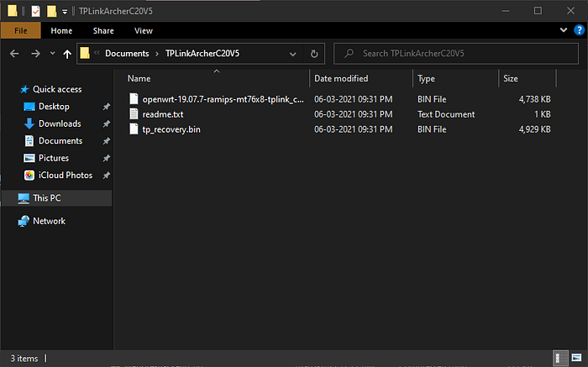Go back with the left arrow
The height and width of the screenshot is (367, 588).
point(14,54)
